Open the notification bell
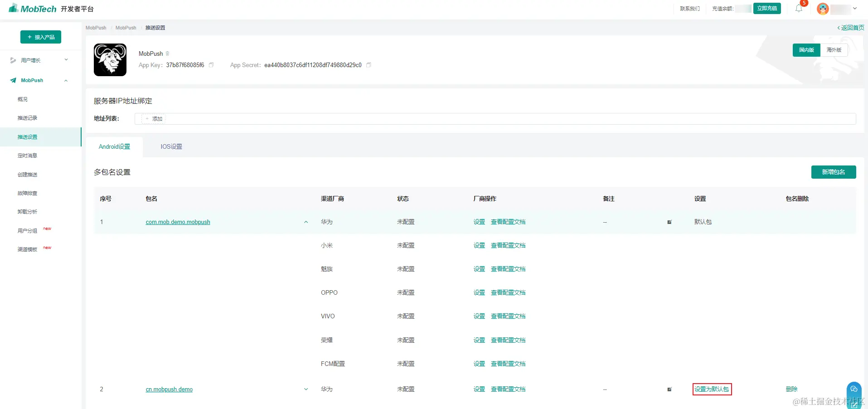Image resolution: width=868 pixels, height=409 pixels. click(x=799, y=9)
